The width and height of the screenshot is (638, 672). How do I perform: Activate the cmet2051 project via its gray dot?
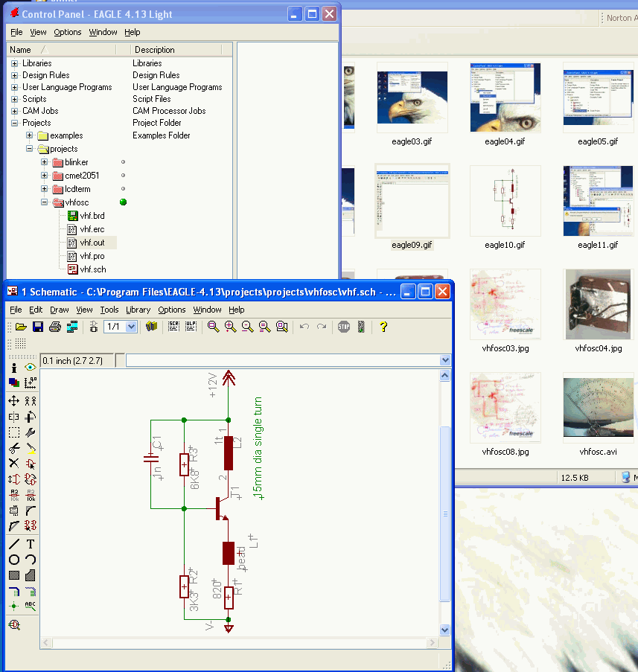(x=123, y=176)
